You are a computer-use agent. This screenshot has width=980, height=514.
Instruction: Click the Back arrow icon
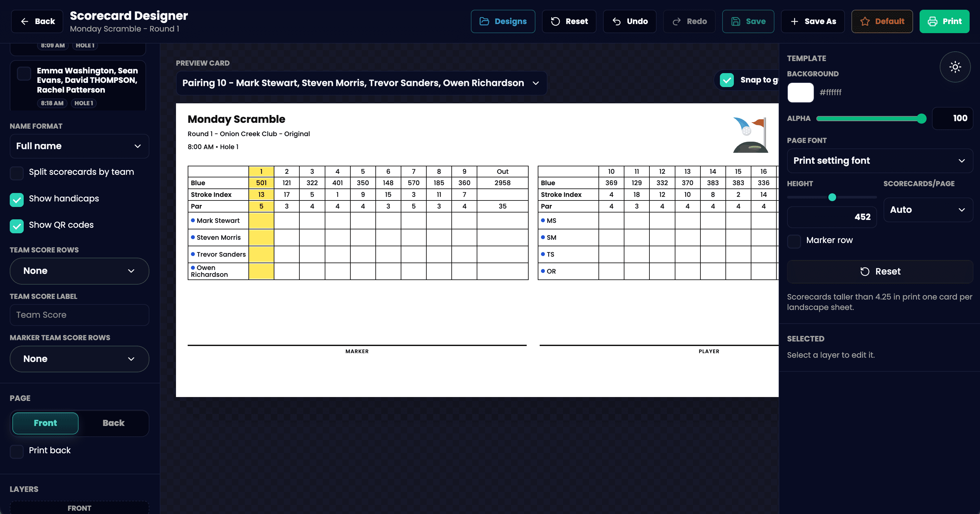point(25,21)
